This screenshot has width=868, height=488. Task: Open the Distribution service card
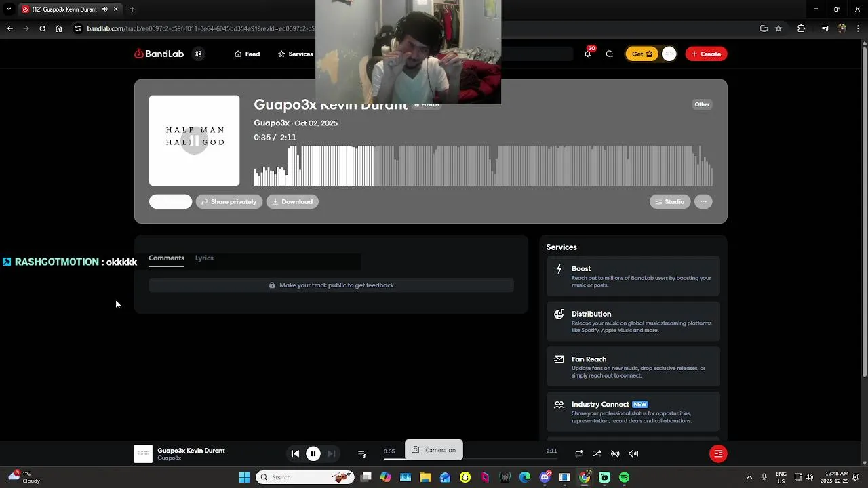[633, 321]
